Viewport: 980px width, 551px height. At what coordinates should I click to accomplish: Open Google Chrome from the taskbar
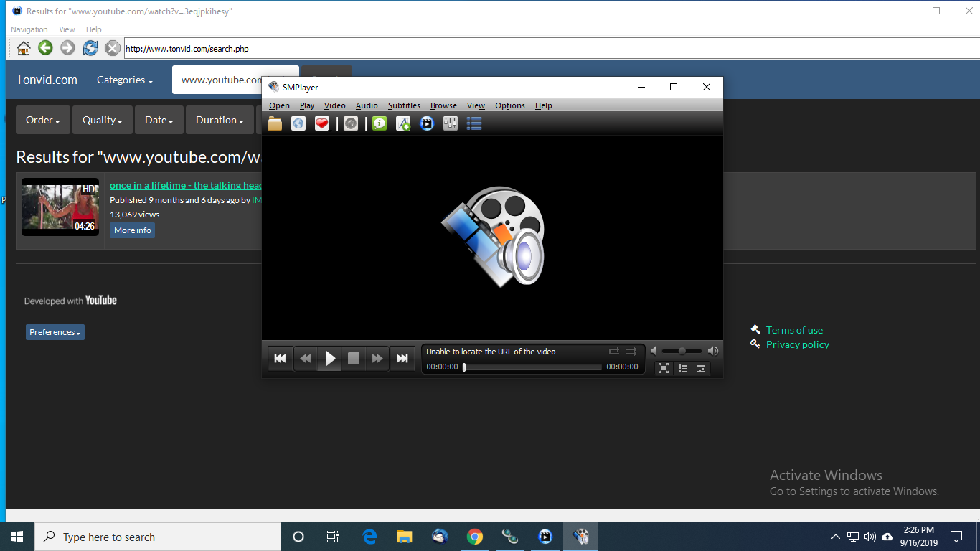[474, 537]
